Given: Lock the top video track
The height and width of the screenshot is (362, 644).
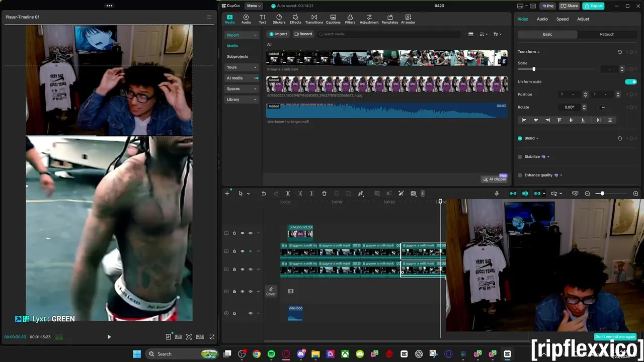Looking at the screenshot, I should [234, 233].
